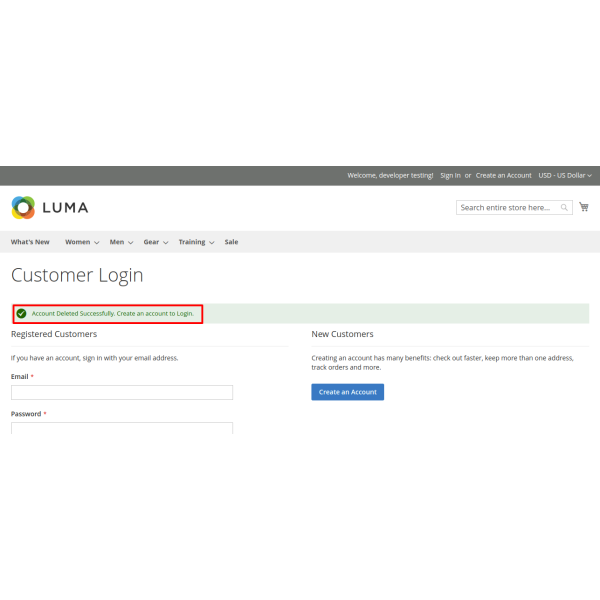Expand the Gear menu chevron
This screenshot has width=600, height=600.
pyautogui.click(x=166, y=242)
